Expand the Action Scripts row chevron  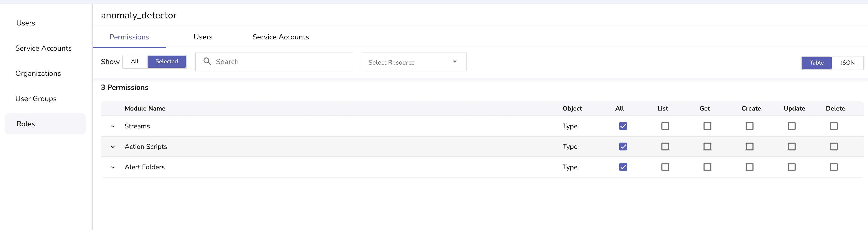[x=113, y=147]
